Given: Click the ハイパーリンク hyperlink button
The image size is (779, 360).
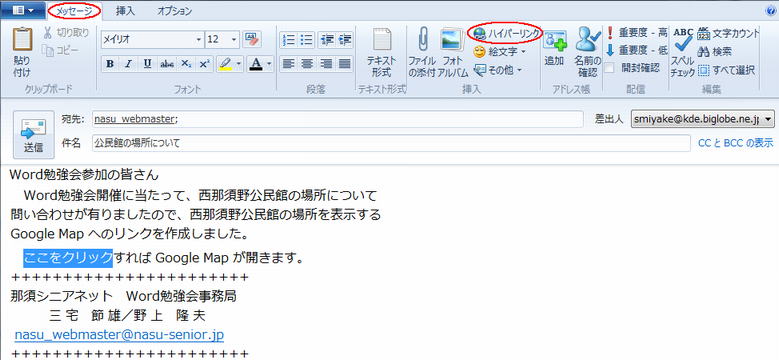Looking at the screenshot, I should tap(506, 33).
